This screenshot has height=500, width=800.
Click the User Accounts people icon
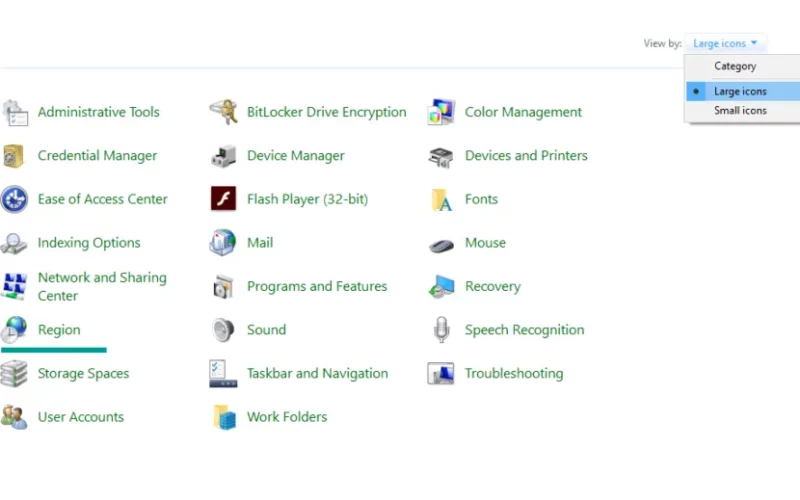click(14, 417)
